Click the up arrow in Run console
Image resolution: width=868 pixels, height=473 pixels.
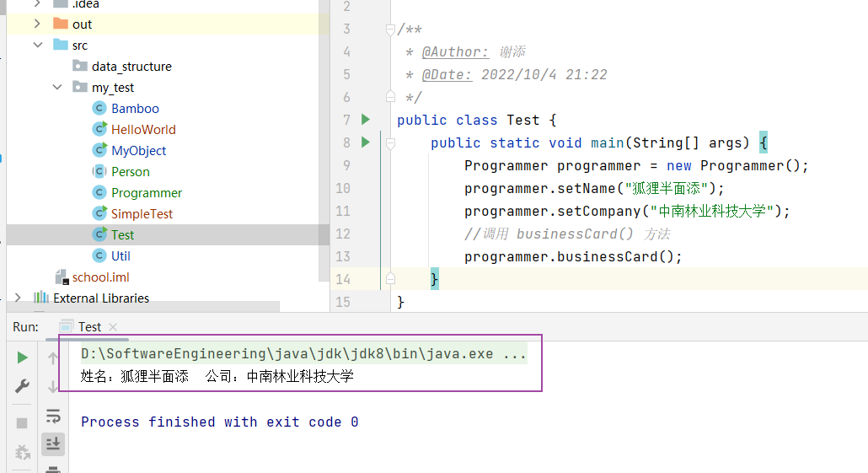(x=52, y=357)
